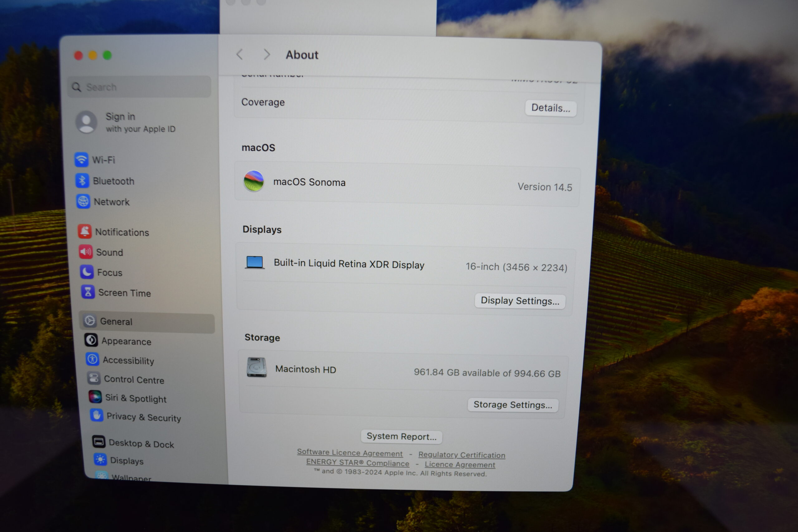Minimize window with yellow button
This screenshot has height=532, width=798.
click(x=93, y=55)
